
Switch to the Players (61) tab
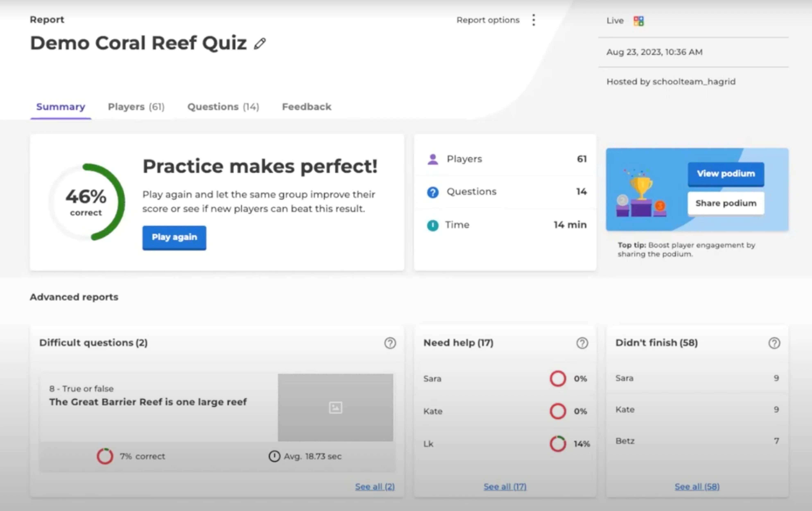pyautogui.click(x=136, y=107)
